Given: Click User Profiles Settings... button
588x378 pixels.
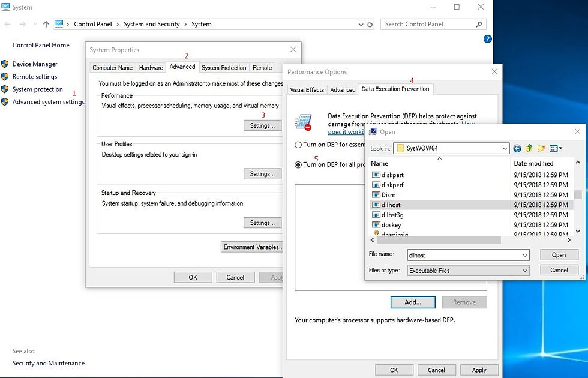Looking at the screenshot, I should 263,174.
